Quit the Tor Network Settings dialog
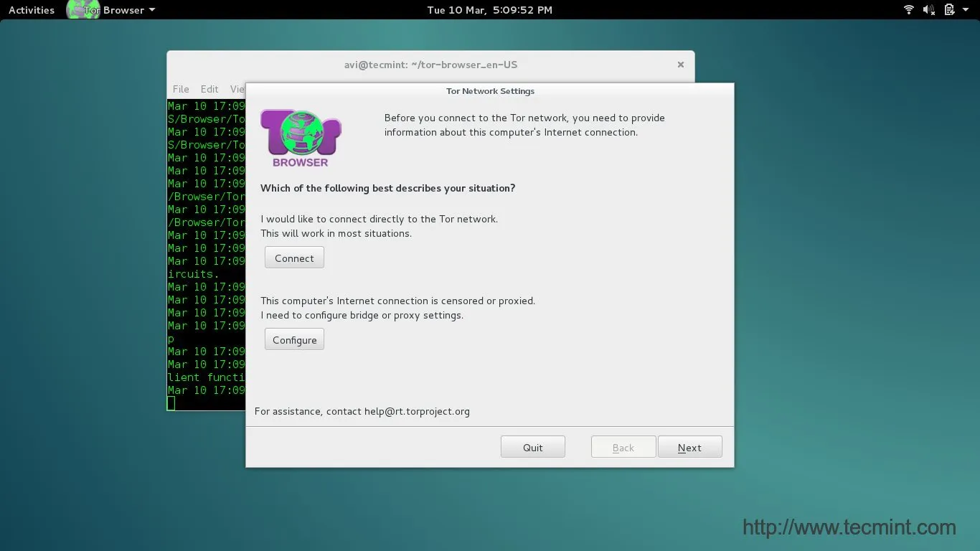980x551 pixels. (x=532, y=447)
